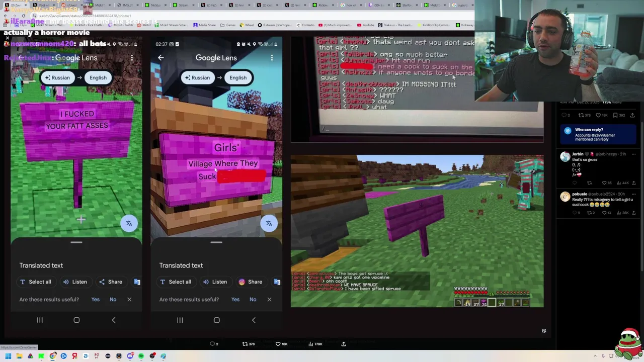Click the reply icon on Jorbin's comment
The width and height of the screenshot is (644, 362).
pyautogui.click(x=575, y=183)
